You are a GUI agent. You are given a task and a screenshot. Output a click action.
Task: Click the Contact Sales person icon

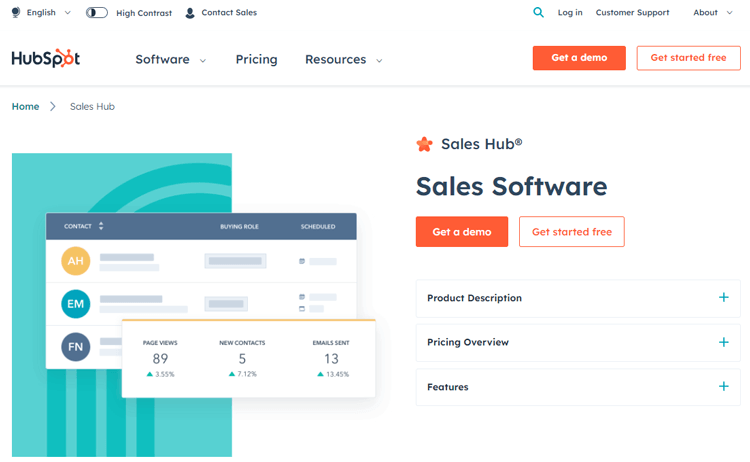point(190,13)
